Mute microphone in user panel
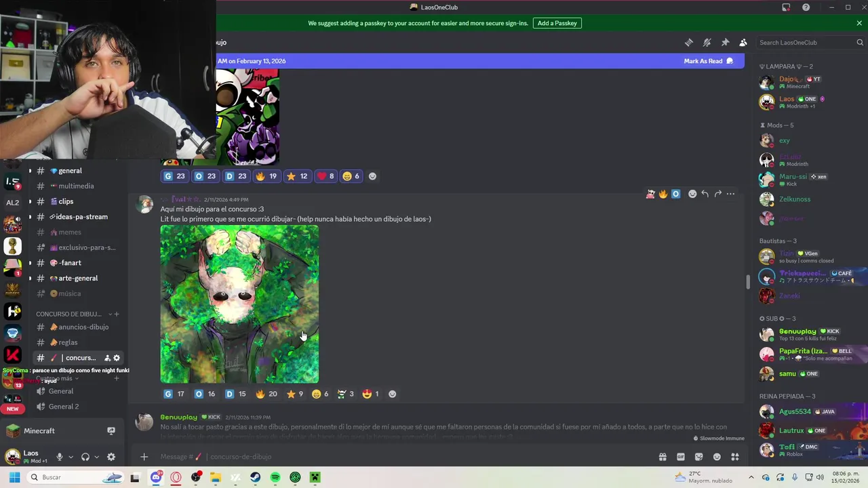 tap(60, 457)
